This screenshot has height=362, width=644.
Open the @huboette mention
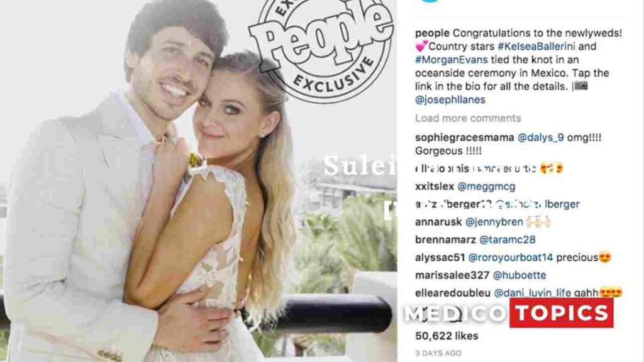point(519,275)
